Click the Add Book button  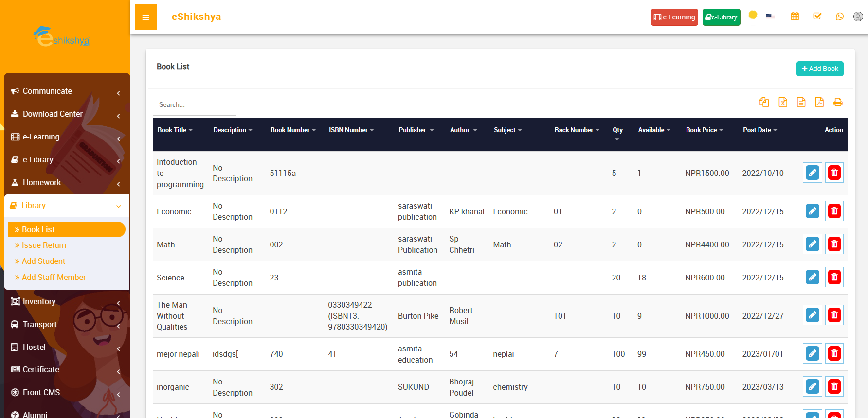(x=820, y=69)
